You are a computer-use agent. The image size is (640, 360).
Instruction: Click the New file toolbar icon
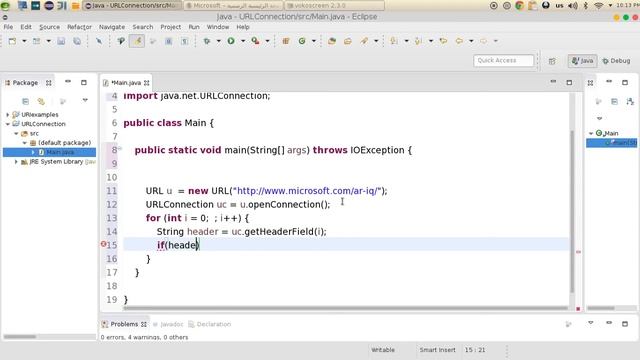(13, 41)
